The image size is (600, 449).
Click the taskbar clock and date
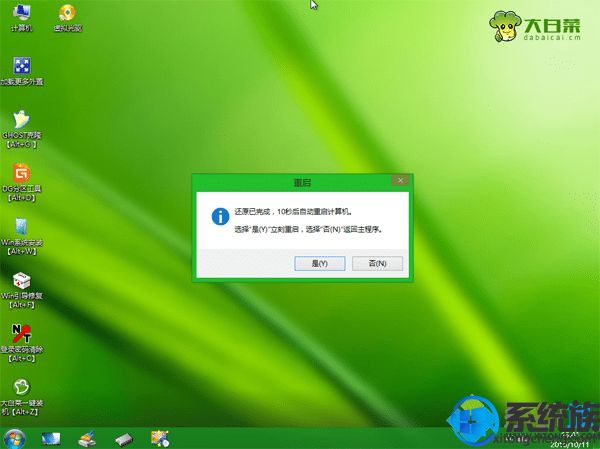coord(572,440)
